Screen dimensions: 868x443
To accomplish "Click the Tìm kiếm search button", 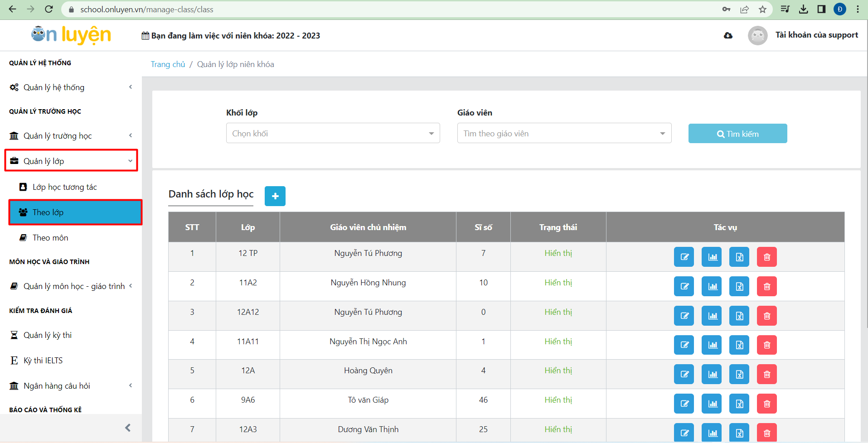I will [737, 134].
